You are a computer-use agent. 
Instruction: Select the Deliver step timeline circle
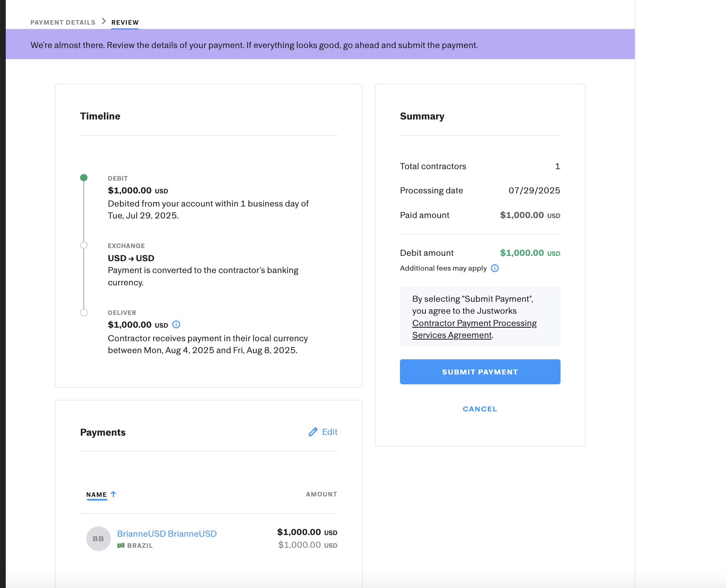84,312
